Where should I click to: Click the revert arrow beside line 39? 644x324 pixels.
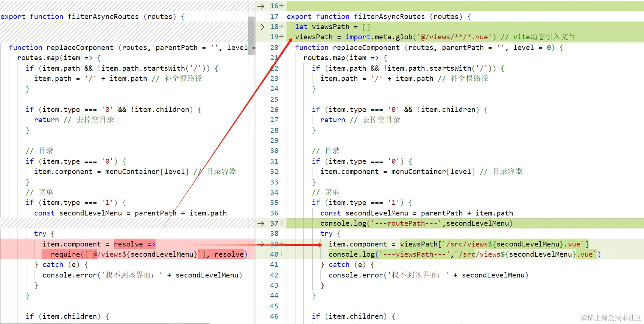coord(261,244)
